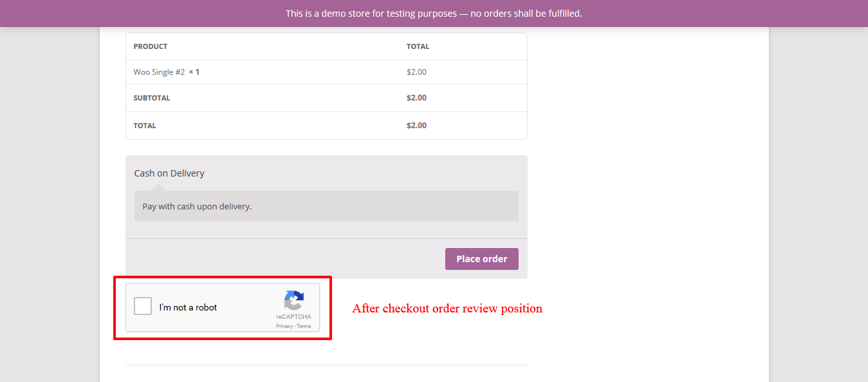This screenshot has width=868, height=382.
Task: Click the reCAPTCHA logo icon
Action: tap(293, 301)
